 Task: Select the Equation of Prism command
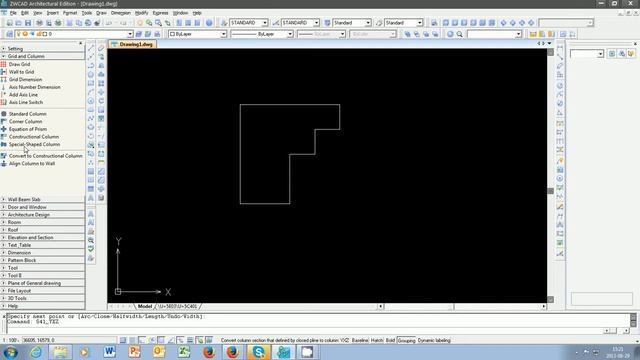(28, 129)
